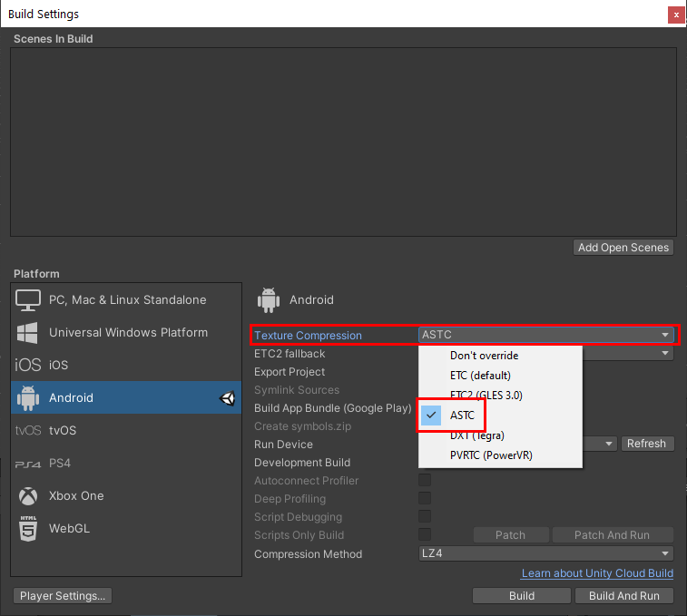Click the WebGL HTML5 icon
Screen dimensions: 687x616
tap(28, 528)
